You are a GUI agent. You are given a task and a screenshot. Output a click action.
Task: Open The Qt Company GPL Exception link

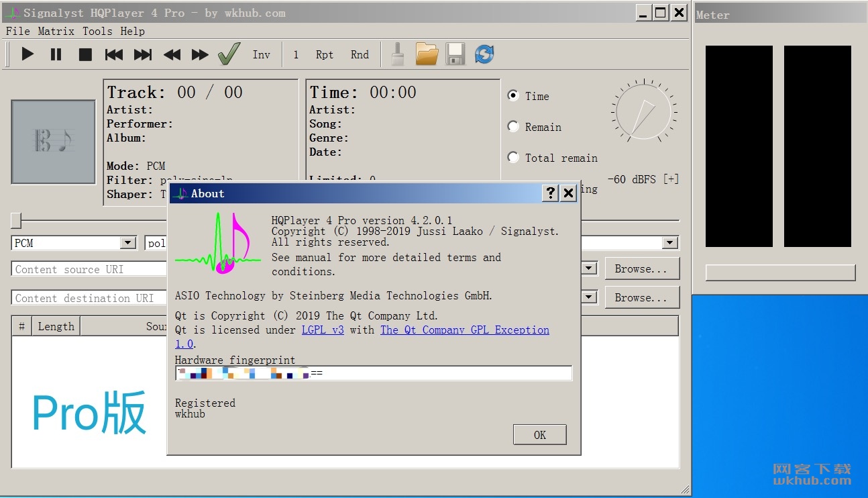tap(465, 330)
